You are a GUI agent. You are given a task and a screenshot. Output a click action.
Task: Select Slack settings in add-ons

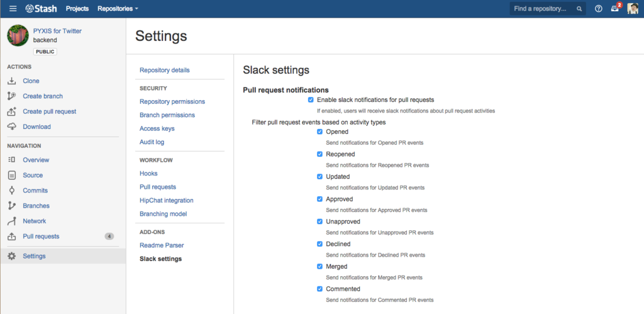[x=160, y=259]
